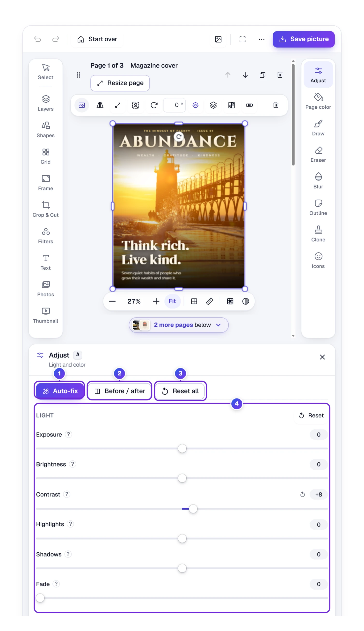Toggle Fit zoom mode
Image resolution: width=364 pixels, height=631 pixels.
tap(172, 301)
